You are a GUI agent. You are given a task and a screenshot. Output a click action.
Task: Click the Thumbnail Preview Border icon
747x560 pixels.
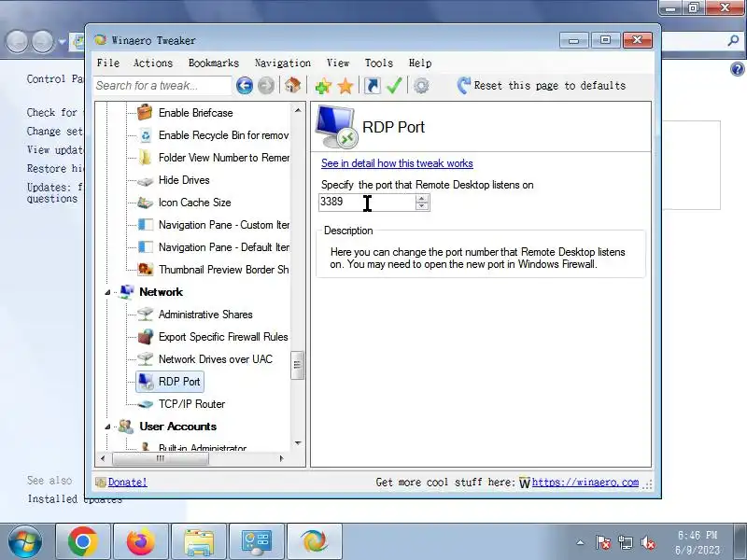point(145,270)
